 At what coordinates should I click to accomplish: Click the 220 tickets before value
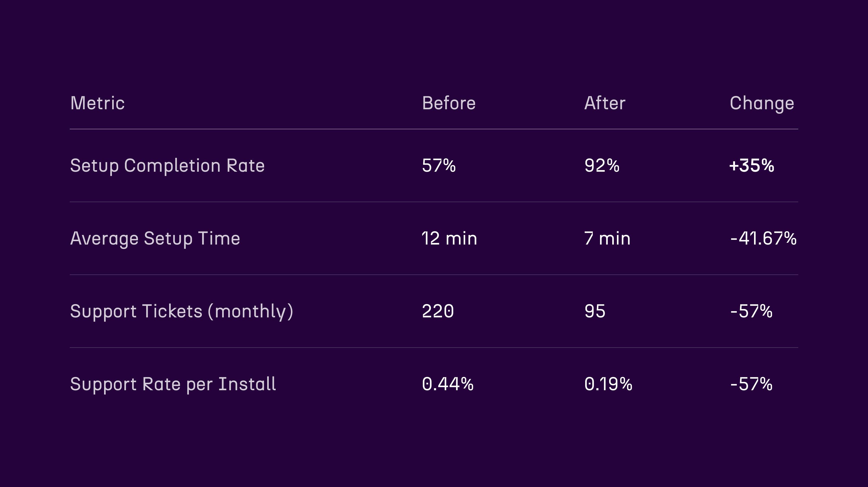[438, 311]
